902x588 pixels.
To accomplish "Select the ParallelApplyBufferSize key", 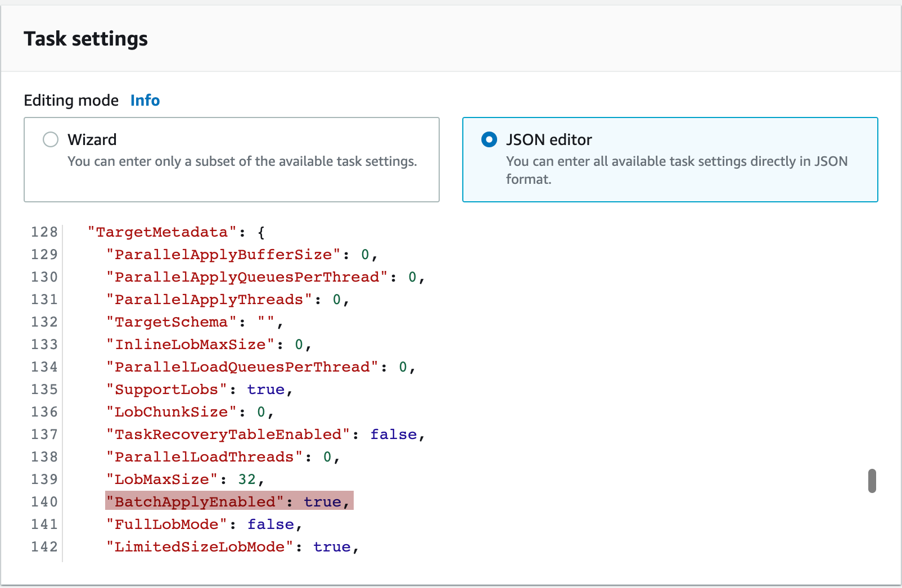I will coord(222,254).
